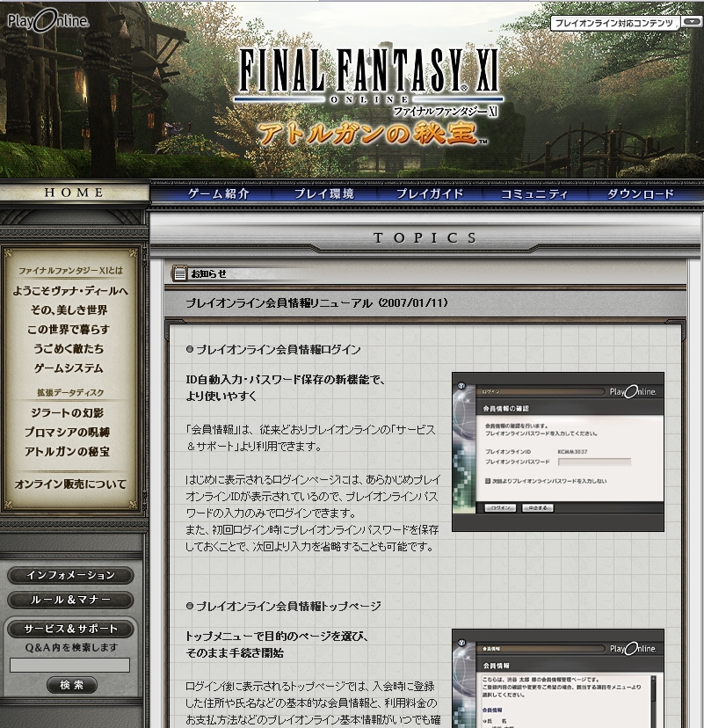The height and width of the screenshot is (728, 704).
Task: Open the ゲーム紹介 menu tab
Action: click(x=218, y=193)
